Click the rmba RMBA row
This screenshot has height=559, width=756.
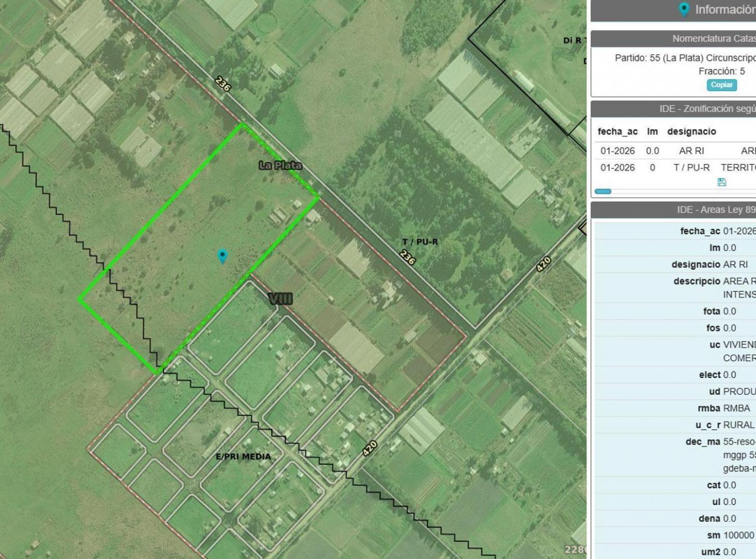675,408
